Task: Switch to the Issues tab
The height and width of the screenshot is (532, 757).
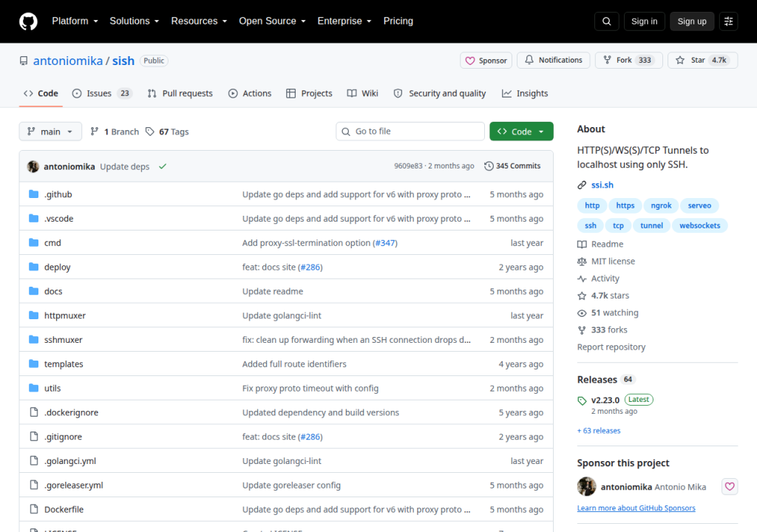Action: pos(102,93)
